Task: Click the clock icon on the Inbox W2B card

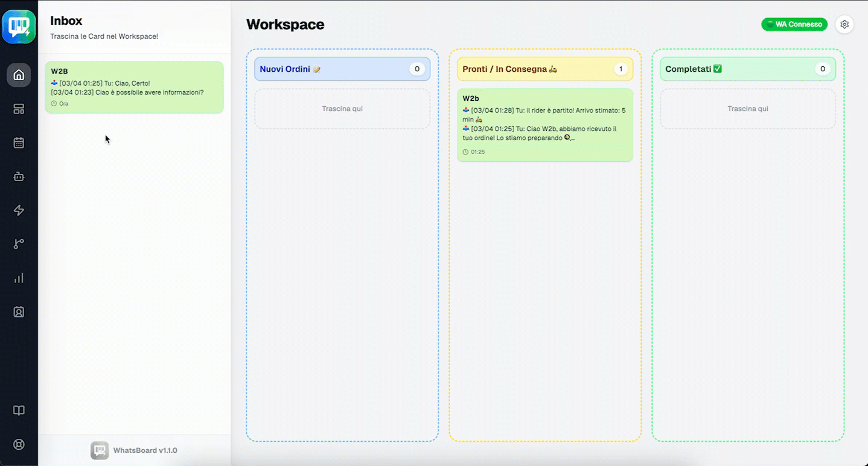Action: 54,104
